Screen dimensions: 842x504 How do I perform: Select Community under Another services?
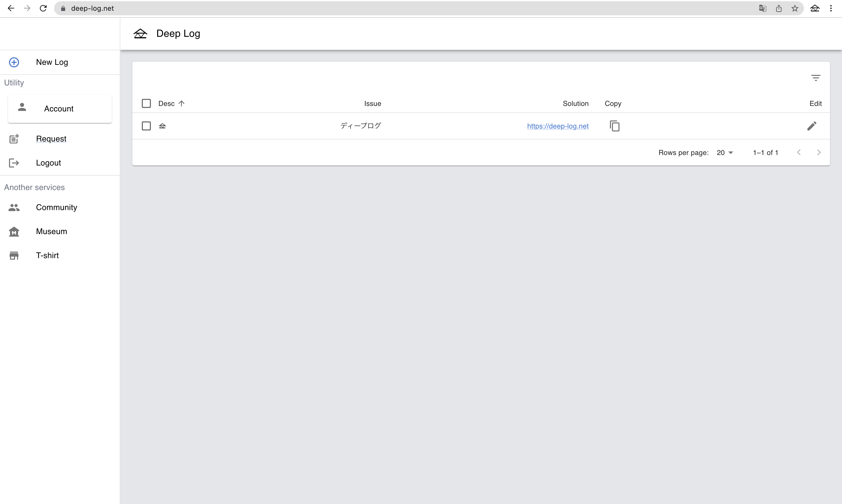tap(56, 207)
